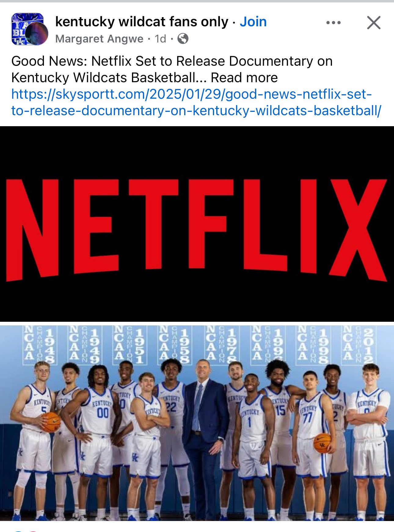The image size is (394, 532).
Task: Click the Good News post caption text
Action: click(172, 69)
